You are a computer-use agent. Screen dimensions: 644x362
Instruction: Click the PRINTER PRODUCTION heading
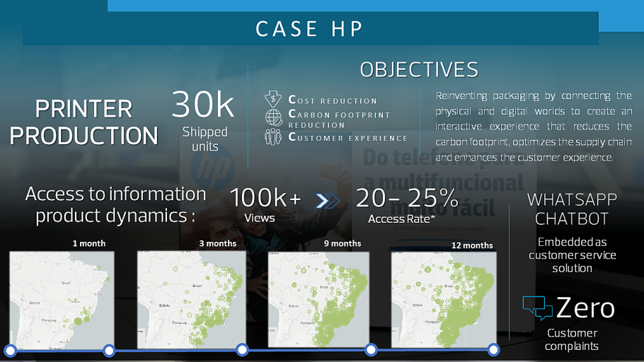pyautogui.click(x=84, y=122)
